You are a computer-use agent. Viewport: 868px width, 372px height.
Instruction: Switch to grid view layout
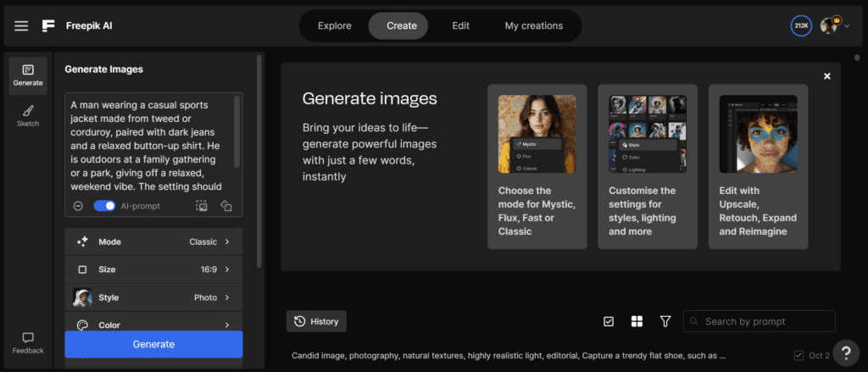point(637,321)
